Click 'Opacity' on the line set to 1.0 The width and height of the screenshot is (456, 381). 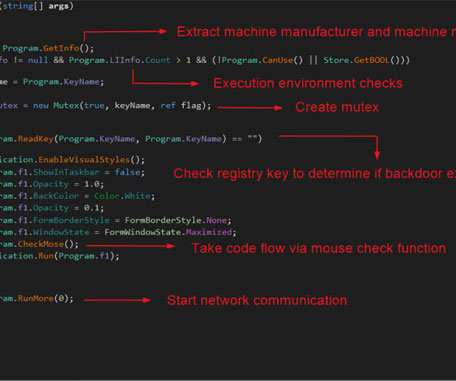51,184
